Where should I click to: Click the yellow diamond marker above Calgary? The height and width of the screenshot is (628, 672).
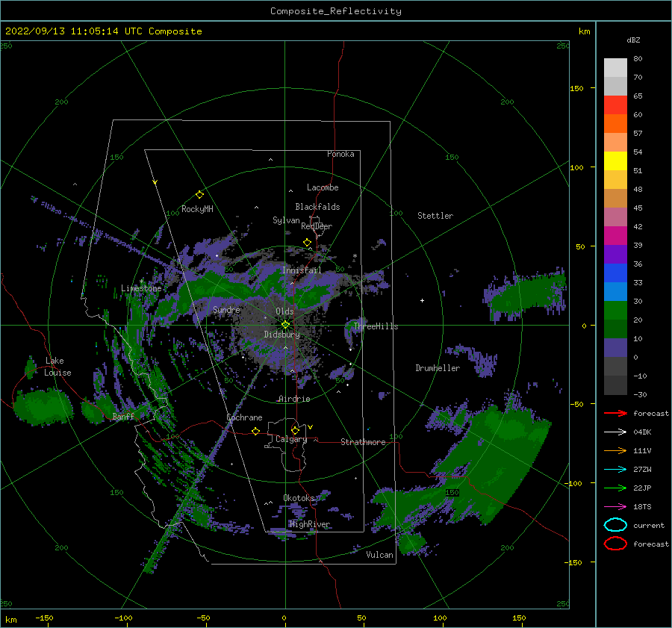[295, 430]
